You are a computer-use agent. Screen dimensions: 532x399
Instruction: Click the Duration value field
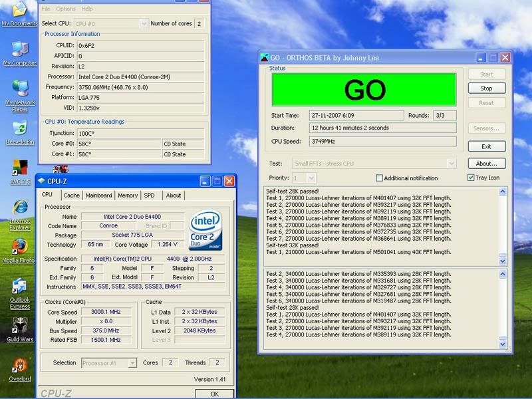383,128
